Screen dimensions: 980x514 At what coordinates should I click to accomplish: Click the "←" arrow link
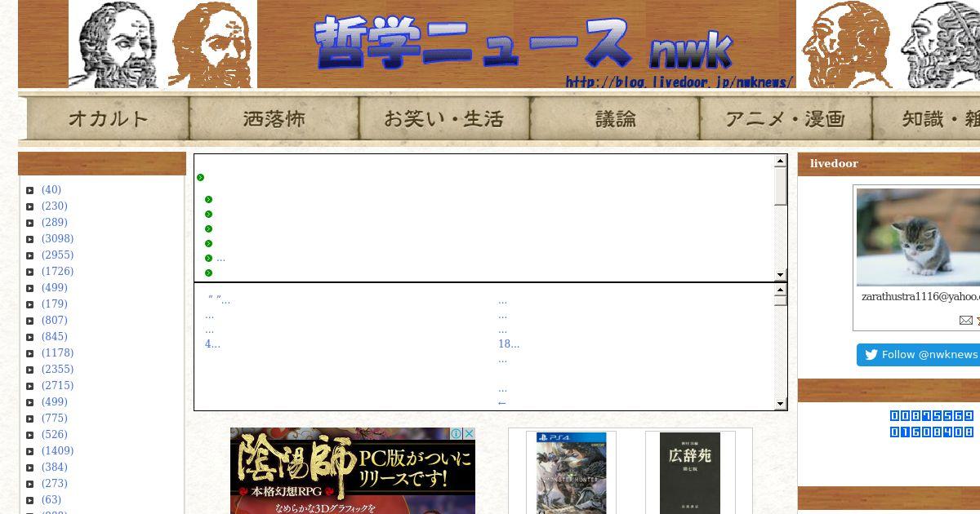tap(502, 402)
